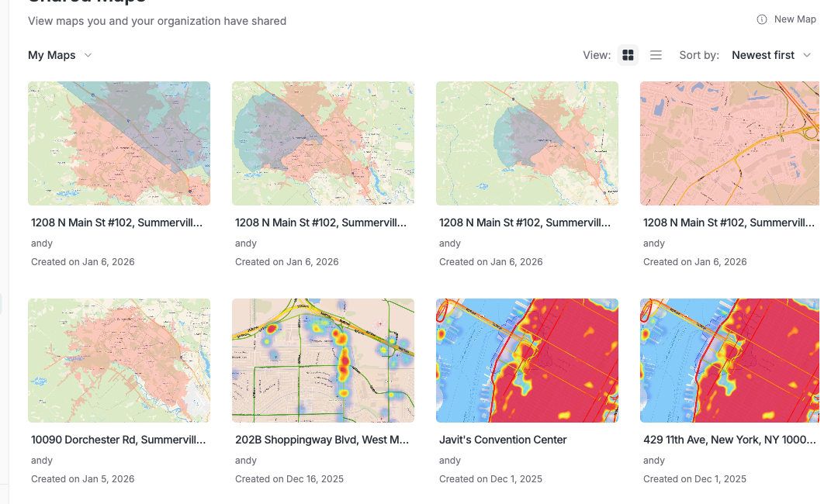Switch to grid view layout
The height and width of the screenshot is (504, 838).
(628, 55)
